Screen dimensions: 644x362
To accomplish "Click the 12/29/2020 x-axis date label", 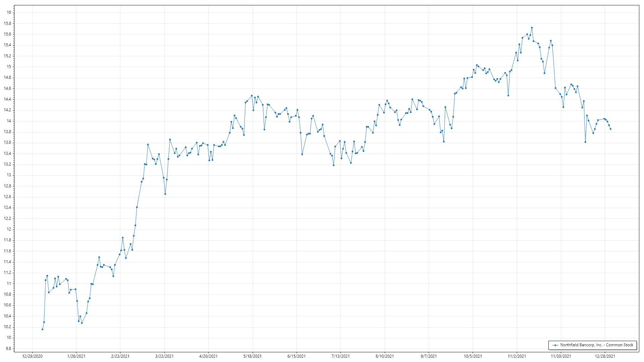I will [32, 356].
